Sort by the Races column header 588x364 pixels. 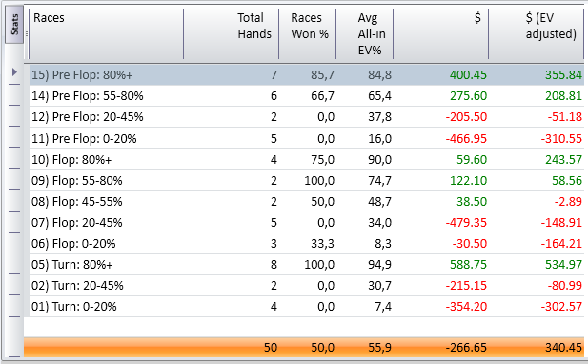[x=106, y=33]
